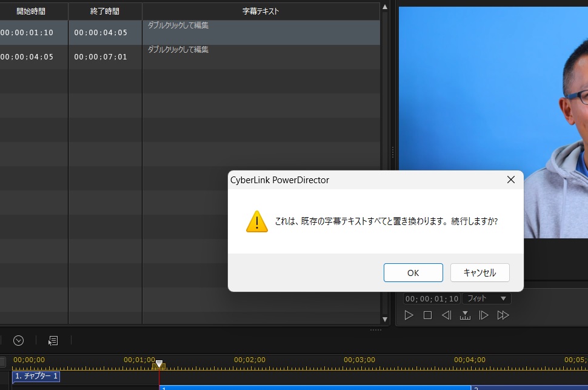Click first ダブルクリックして編集 subtitle text cell
The image size is (588, 390).
pyautogui.click(x=261, y=33)
